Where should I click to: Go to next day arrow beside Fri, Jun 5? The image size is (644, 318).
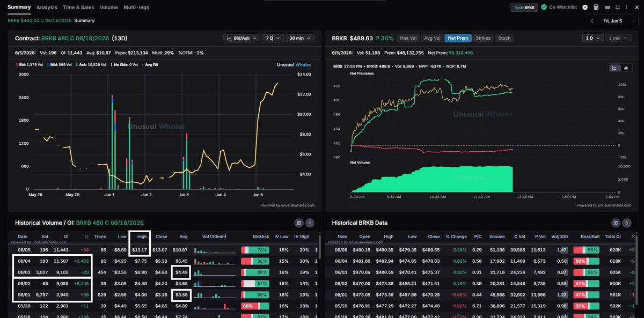pyautogui.click(x=633, y=21)
